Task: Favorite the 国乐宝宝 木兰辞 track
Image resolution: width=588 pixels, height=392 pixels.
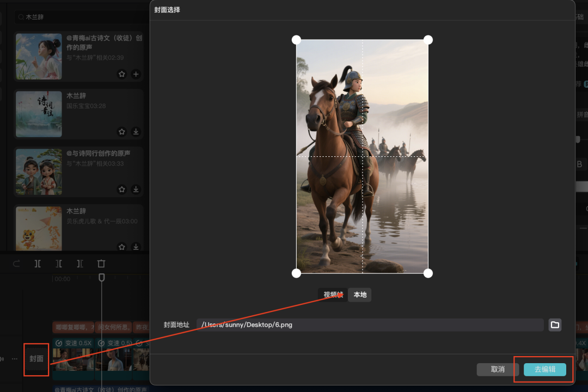Action: [122, 132]
